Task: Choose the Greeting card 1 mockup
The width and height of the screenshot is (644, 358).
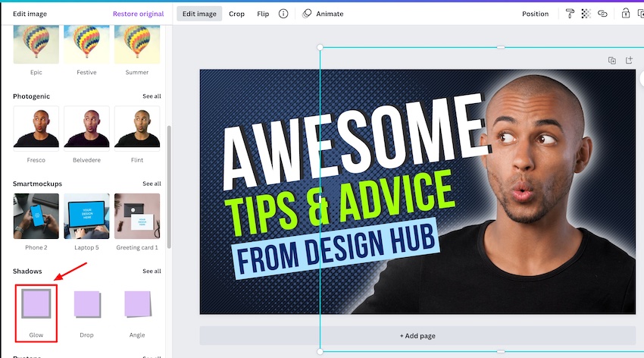Action: (x=137, y=216)
